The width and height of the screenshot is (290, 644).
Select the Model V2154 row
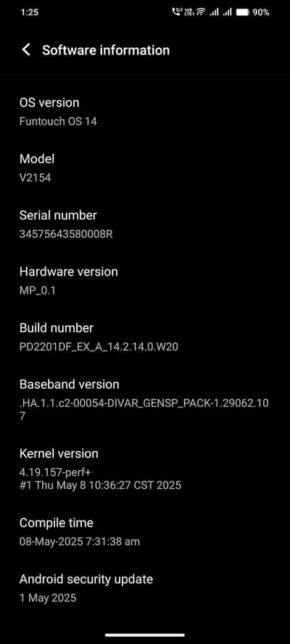coord(145,168)
